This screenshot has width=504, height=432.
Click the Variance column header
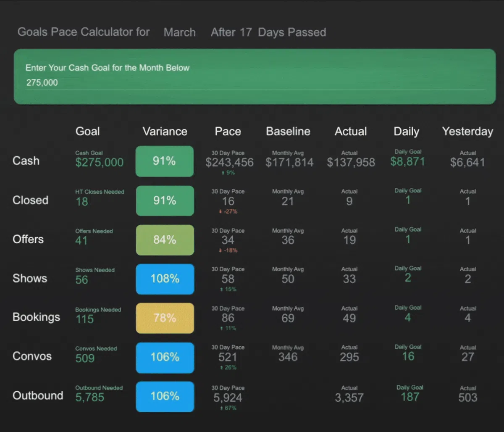pos(165,132)
